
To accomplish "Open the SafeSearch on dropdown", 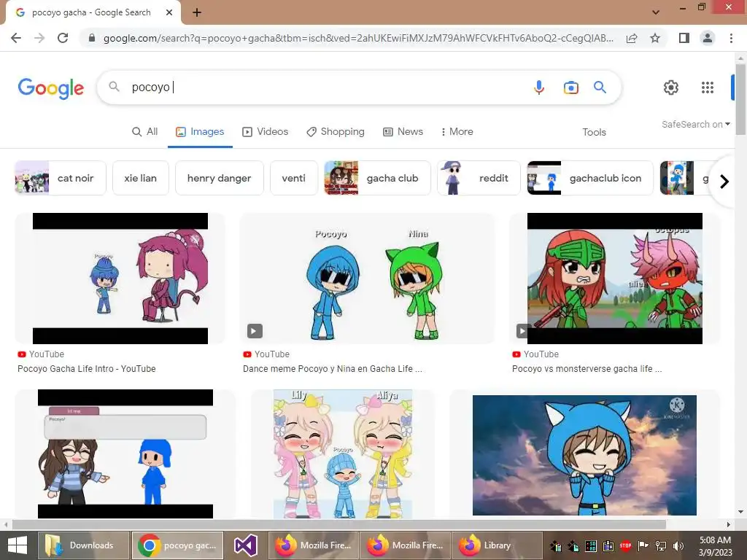I will (x=695, y=124).
